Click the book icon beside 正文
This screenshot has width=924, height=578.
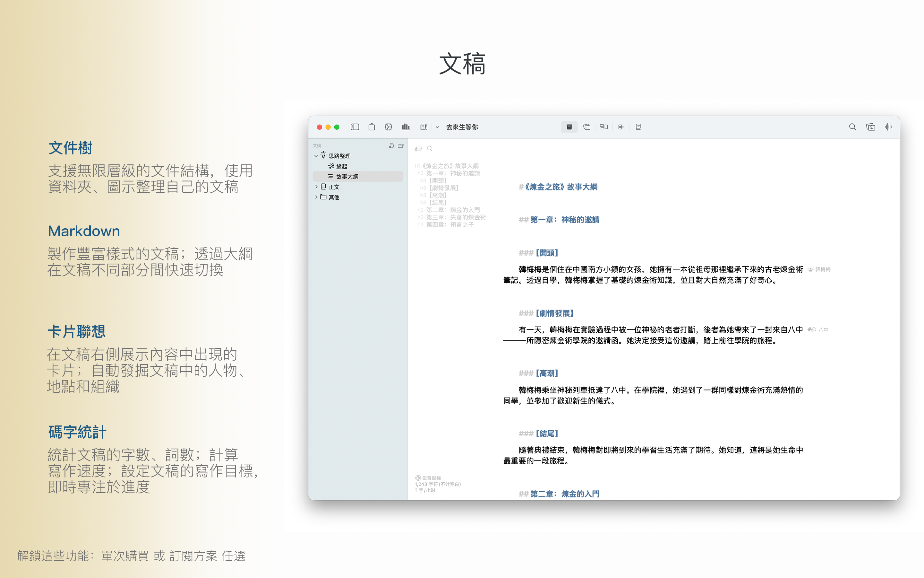(x=323, y=187)
